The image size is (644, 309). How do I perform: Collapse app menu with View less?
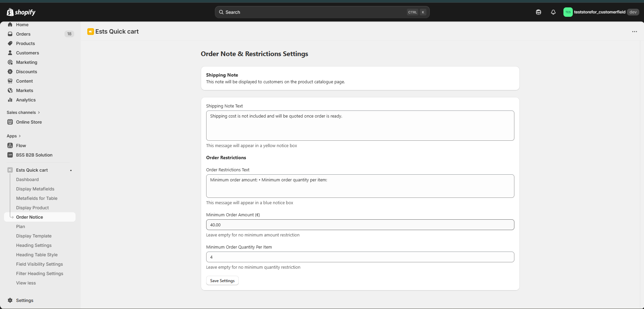pos(26,283)
